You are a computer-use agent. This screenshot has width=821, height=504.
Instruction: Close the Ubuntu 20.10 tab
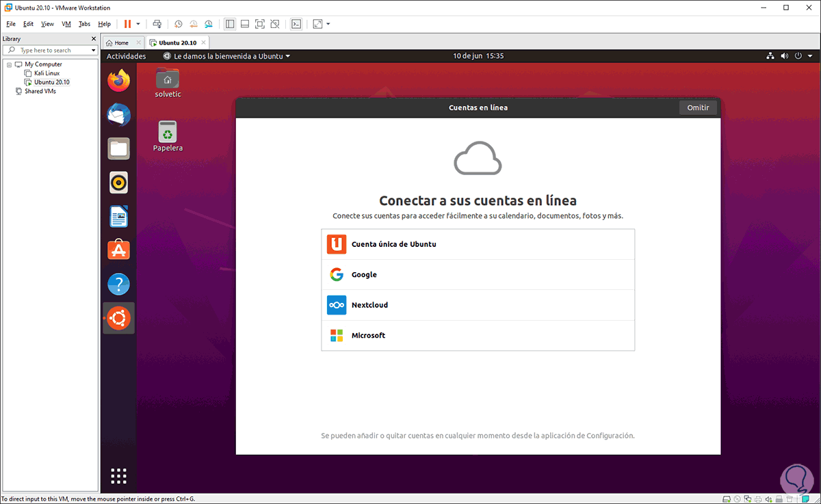click(x=205, y=42)
